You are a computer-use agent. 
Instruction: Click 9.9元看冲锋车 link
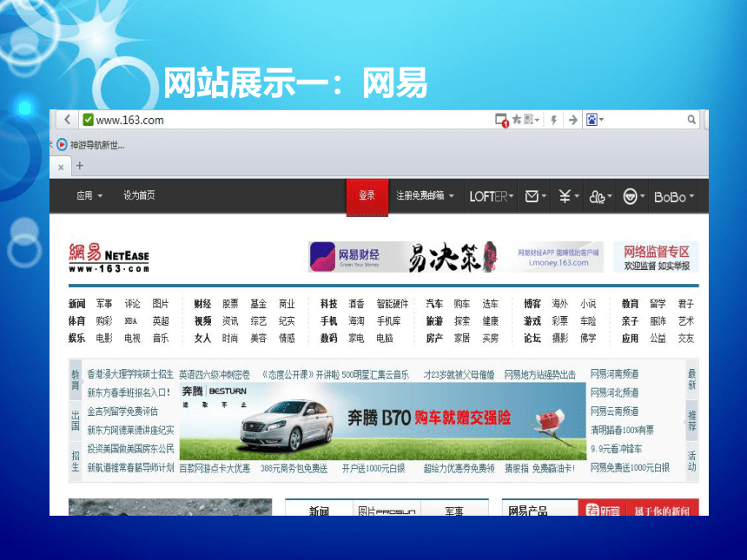pyautogui.click(x=616, y=449)
